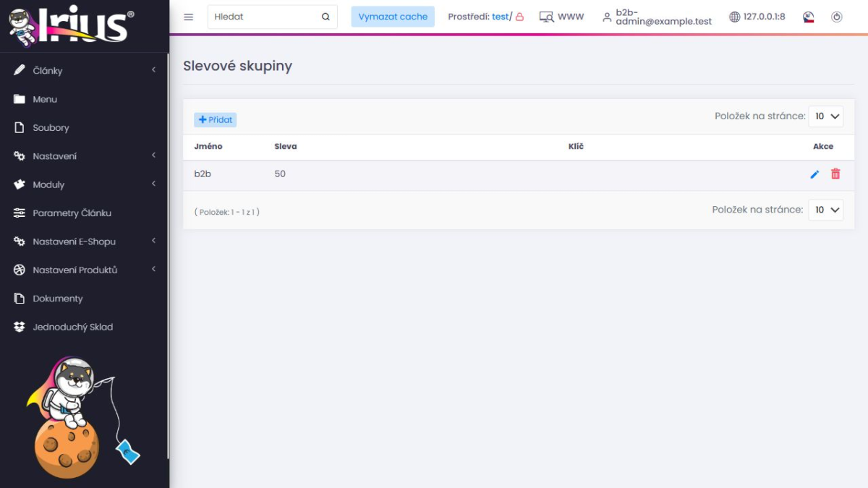Edit the b2b group with pencil icon

pos(814,174)
